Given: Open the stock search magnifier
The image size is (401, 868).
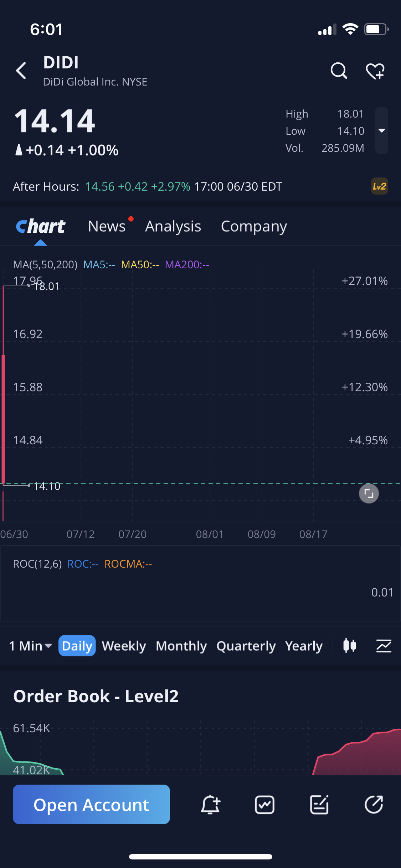Looking at the screenshot, I should pyautogui.click(x=339, y=71).
